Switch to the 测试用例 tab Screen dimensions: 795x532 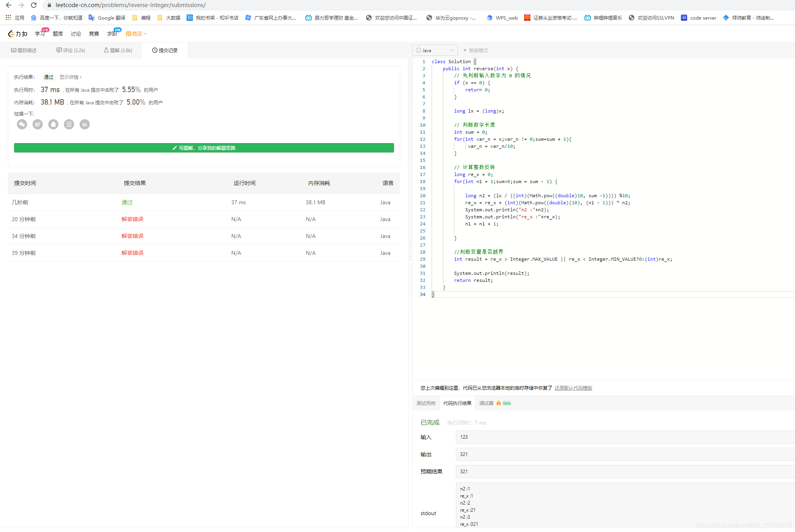click(x=426, y=403)
